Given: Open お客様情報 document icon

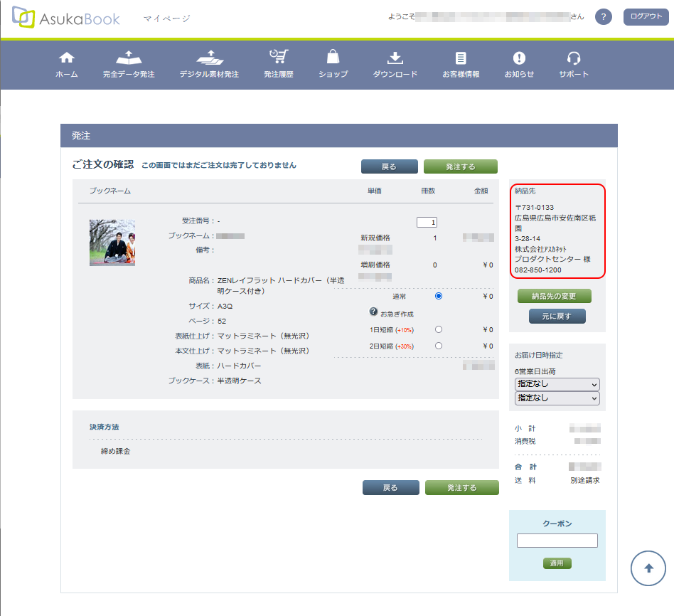Looking at the screenshot, I should click(x=461, y=58).
